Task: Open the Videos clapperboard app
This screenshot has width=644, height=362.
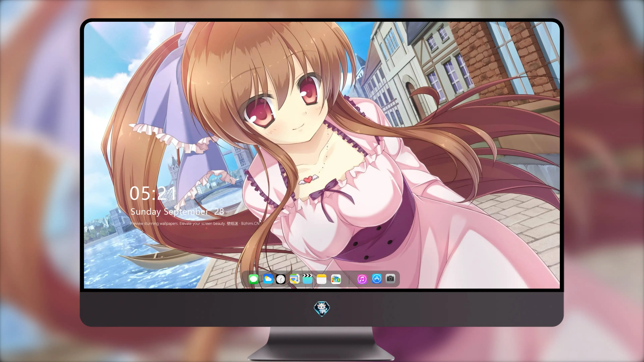Action: 308,279
